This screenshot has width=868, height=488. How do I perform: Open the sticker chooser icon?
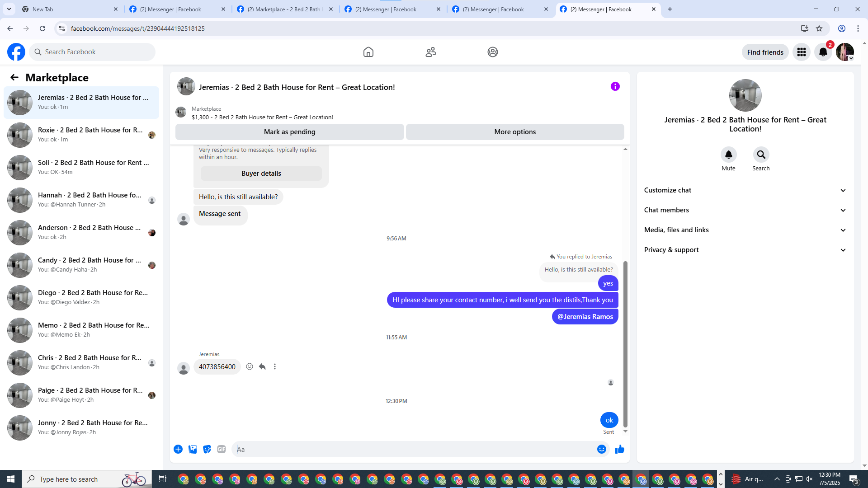click(x=207, y=449)
